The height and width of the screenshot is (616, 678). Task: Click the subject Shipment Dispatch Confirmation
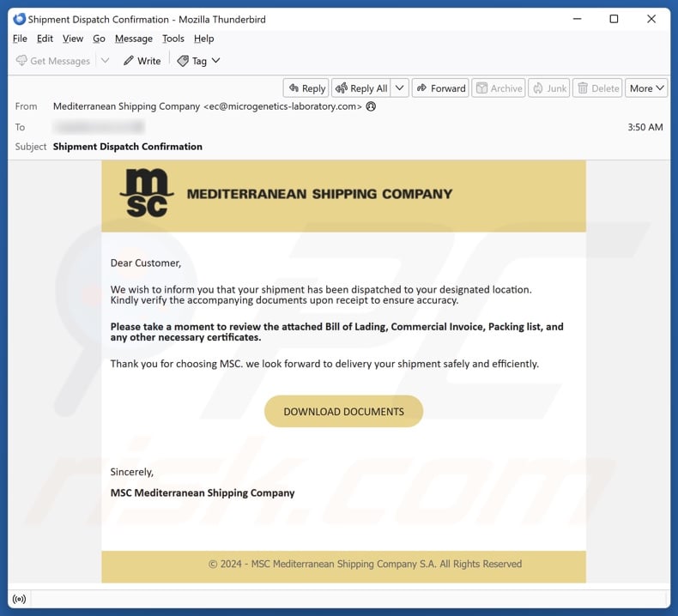tap(128, 147)
